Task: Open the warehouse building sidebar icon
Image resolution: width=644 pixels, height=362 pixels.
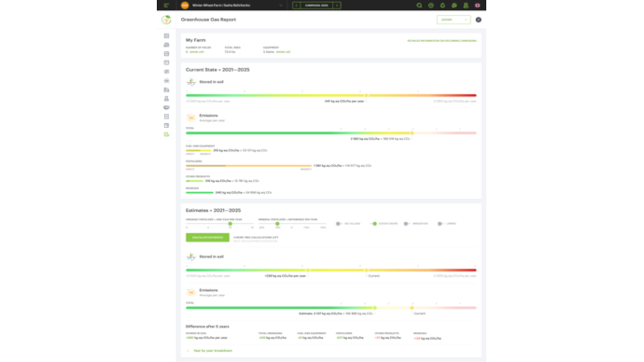Action: 166,81
